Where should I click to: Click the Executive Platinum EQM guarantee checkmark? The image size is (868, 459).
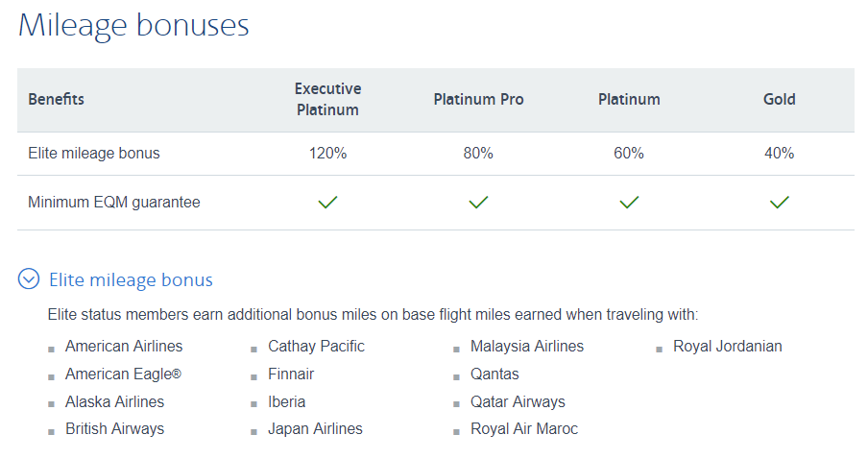pos(327,203)
